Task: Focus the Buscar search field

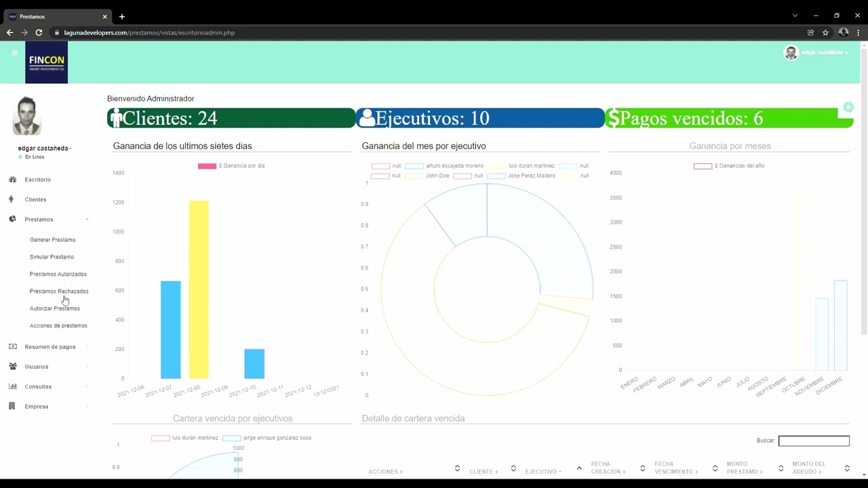Action: click(814, 441)
